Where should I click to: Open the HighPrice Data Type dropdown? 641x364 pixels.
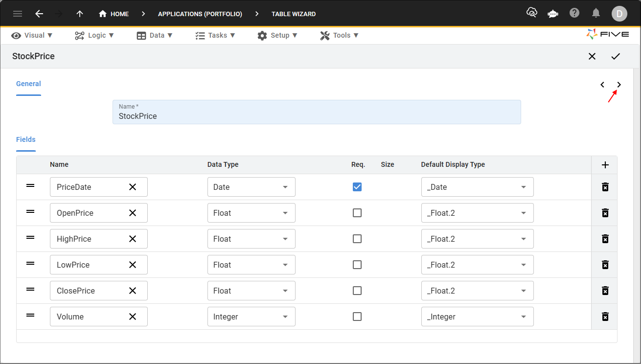tap(252, 239)
